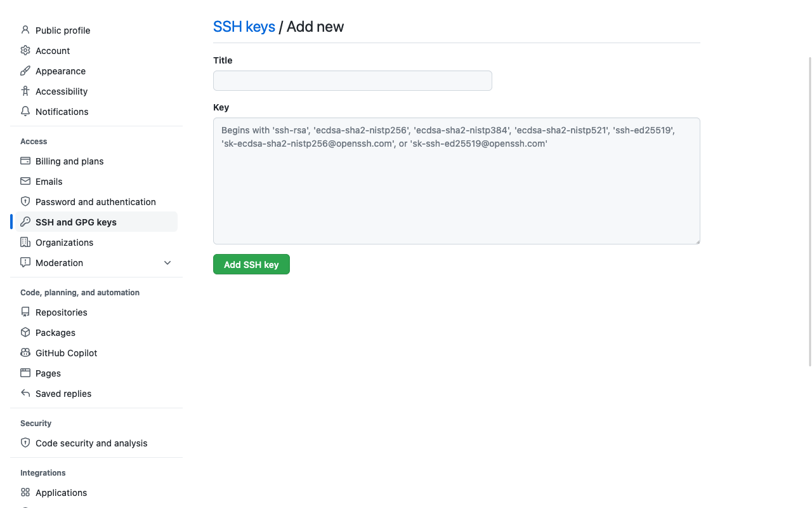Image resolution: width=812 pixels, height=508 pixels.
Task: Click the GitHub Copilot icon
Action: [25, 352]
